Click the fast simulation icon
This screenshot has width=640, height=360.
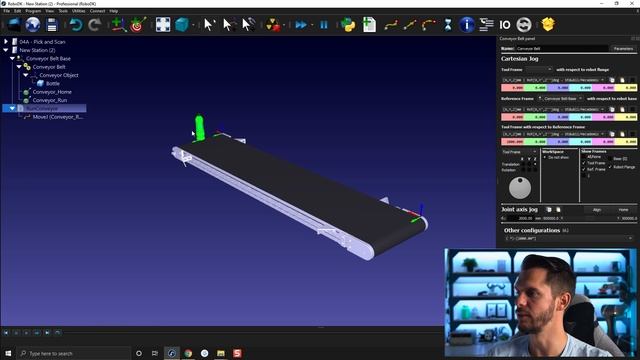point(301,25)
